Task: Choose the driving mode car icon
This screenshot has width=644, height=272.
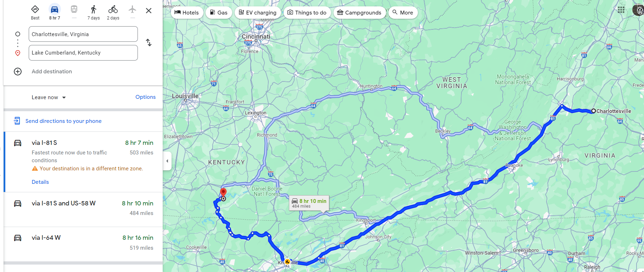Action: click(x=55, y=9)
